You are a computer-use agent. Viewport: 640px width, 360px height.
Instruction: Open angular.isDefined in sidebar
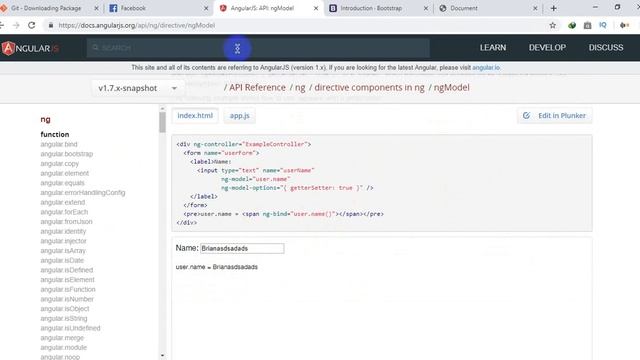(x=67, y=270)
